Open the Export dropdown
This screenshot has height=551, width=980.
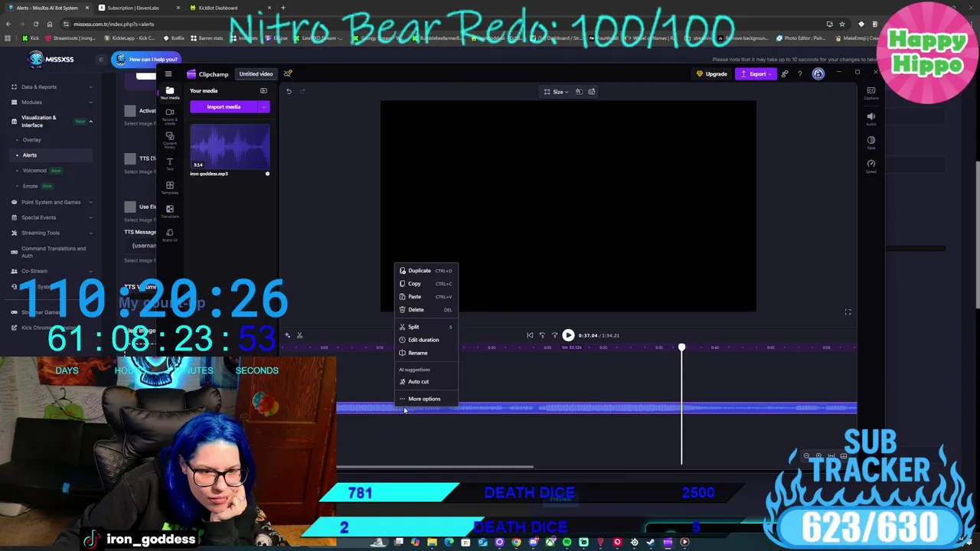tap(756, 74)
